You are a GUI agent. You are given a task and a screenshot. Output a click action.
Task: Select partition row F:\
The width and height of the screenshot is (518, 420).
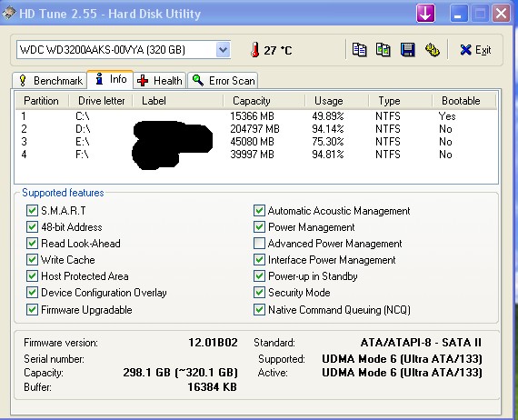256,155
